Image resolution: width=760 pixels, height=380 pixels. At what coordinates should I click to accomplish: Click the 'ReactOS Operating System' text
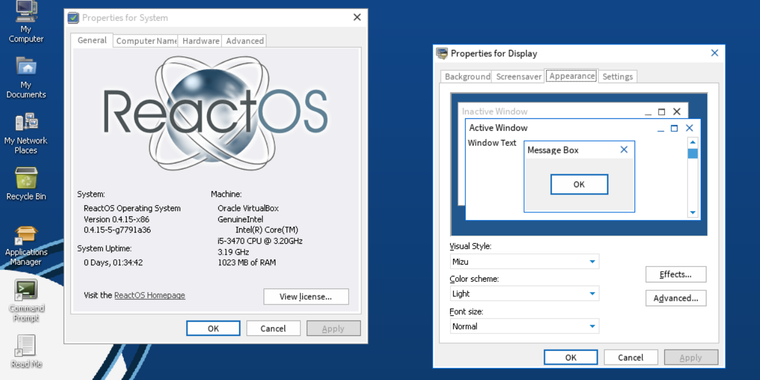132,208
